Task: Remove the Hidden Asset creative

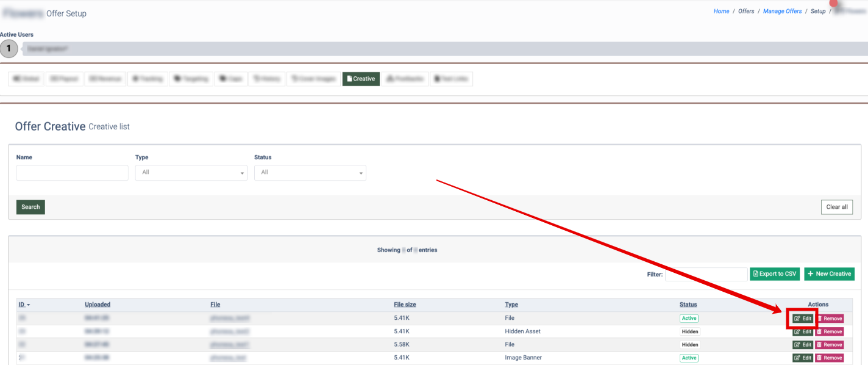Action: coord(830,331)
